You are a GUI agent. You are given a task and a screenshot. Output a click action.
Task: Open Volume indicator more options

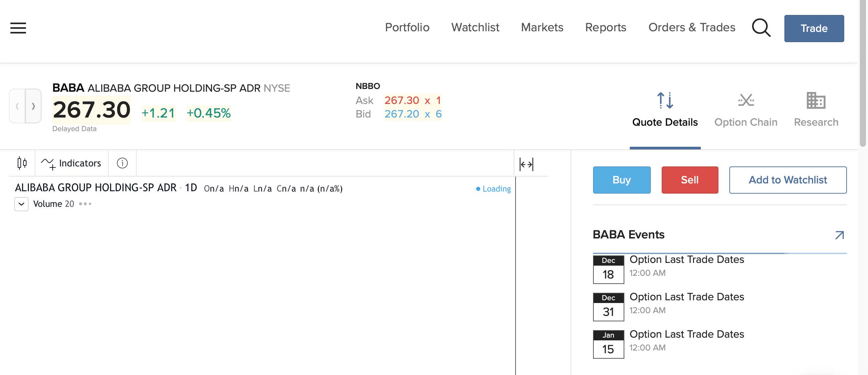point(85,204)
